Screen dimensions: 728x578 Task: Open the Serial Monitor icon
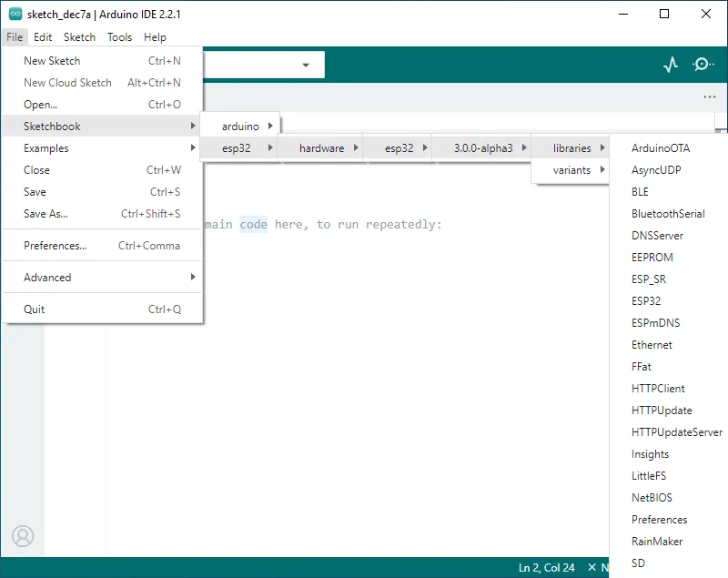(x=703, y=65)
